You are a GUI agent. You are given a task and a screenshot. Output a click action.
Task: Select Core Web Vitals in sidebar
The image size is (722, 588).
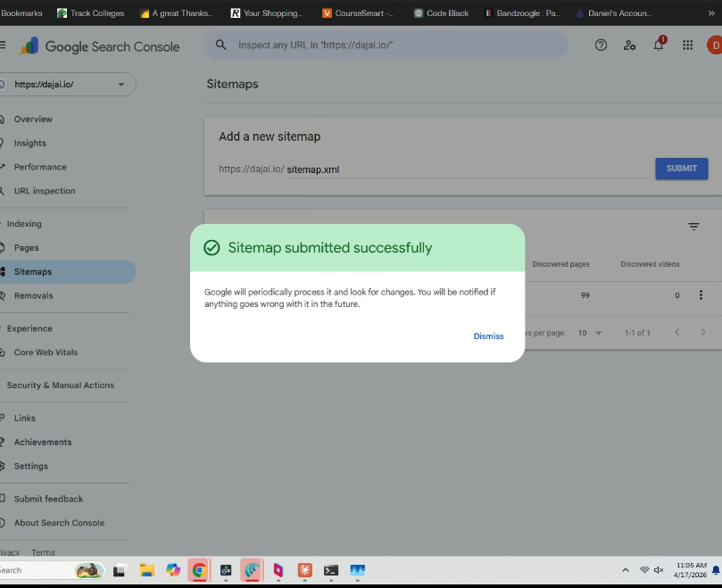(x=46, y=352)
